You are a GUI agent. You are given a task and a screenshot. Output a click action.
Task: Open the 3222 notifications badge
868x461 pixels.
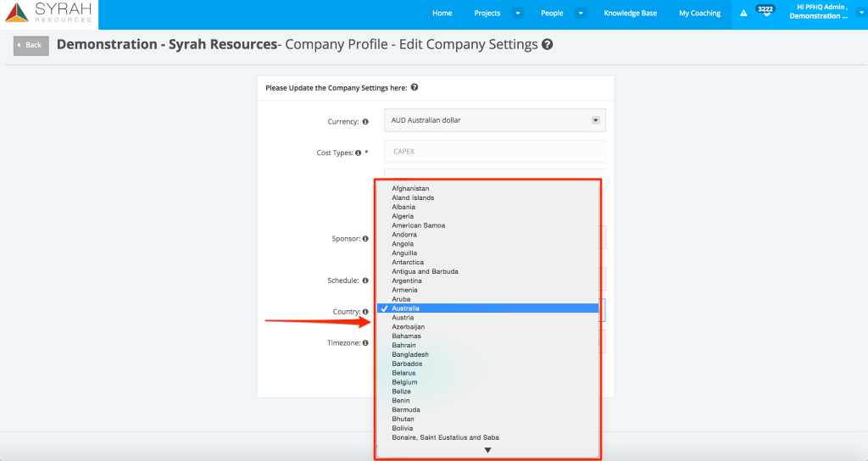tap(765, 10)
